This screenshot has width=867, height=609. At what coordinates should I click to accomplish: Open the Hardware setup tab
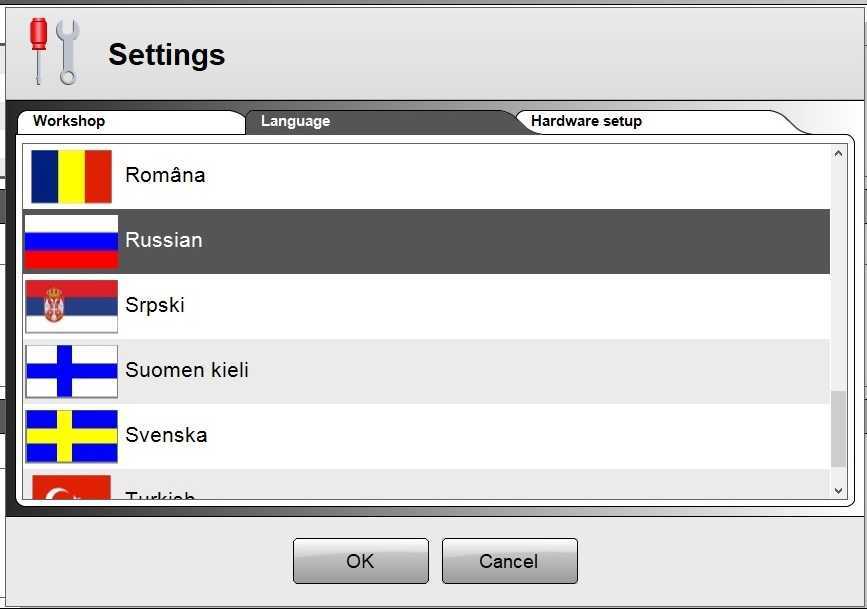[x=586, y=121]
